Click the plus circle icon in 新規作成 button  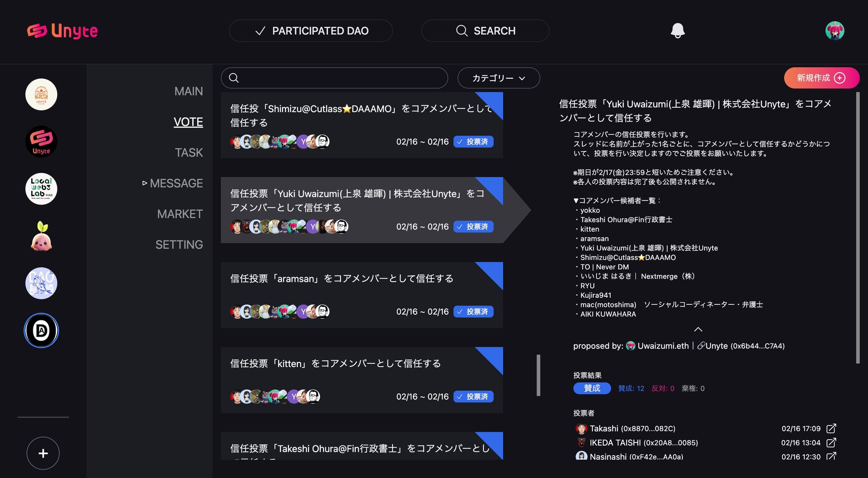[840, 78]
